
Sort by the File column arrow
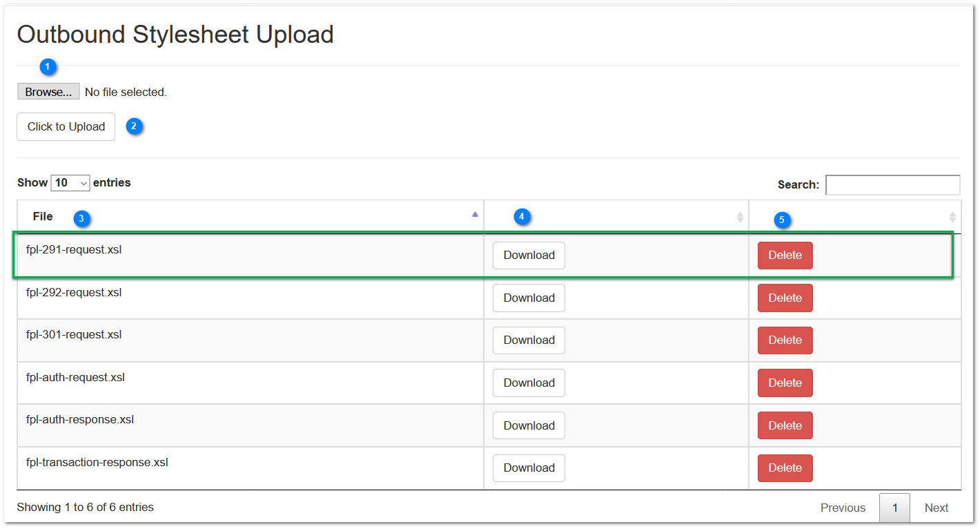pyautogui.click(x=475, y=214)
